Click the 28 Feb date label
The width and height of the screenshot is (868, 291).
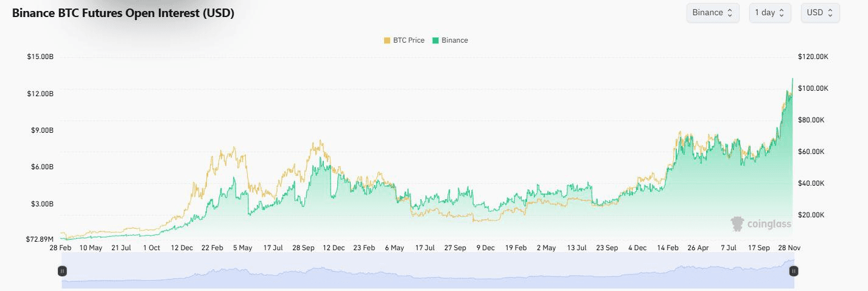(60, 248)
